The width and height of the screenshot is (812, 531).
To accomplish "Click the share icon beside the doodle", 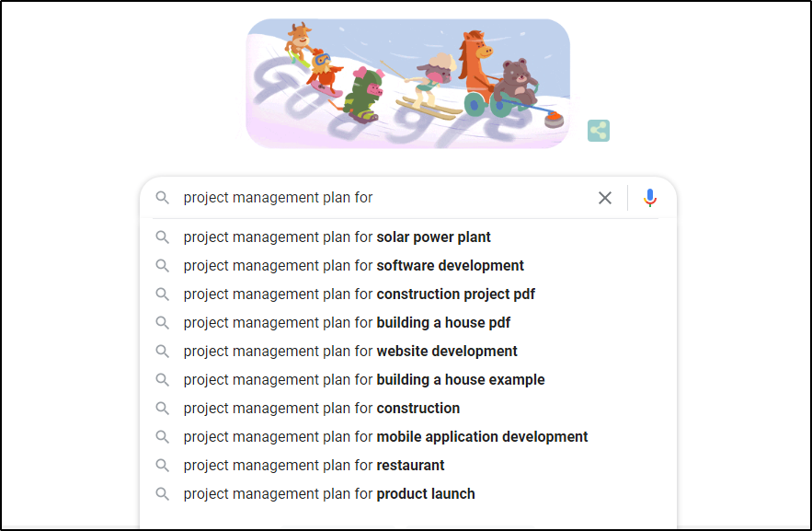I will 599,131.
